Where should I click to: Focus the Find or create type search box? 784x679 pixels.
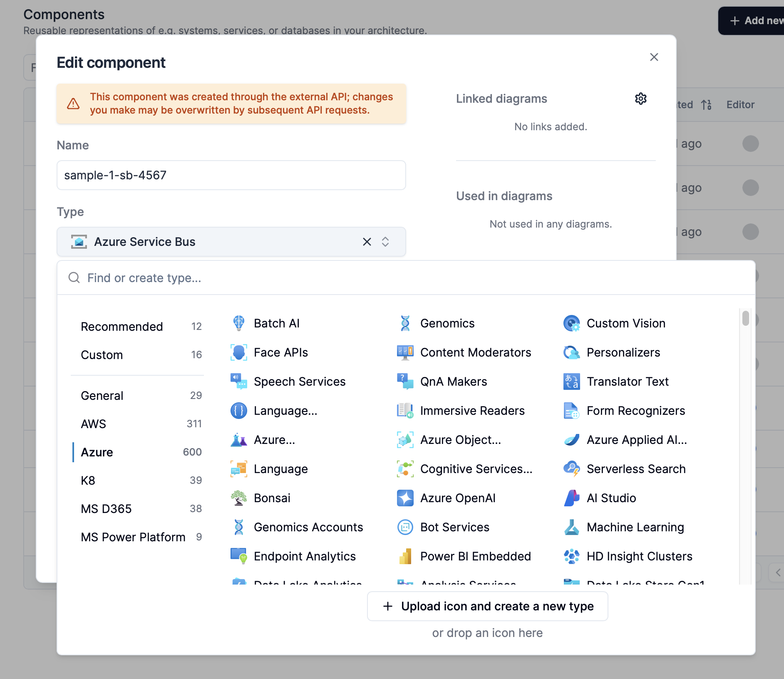(406, 278)
